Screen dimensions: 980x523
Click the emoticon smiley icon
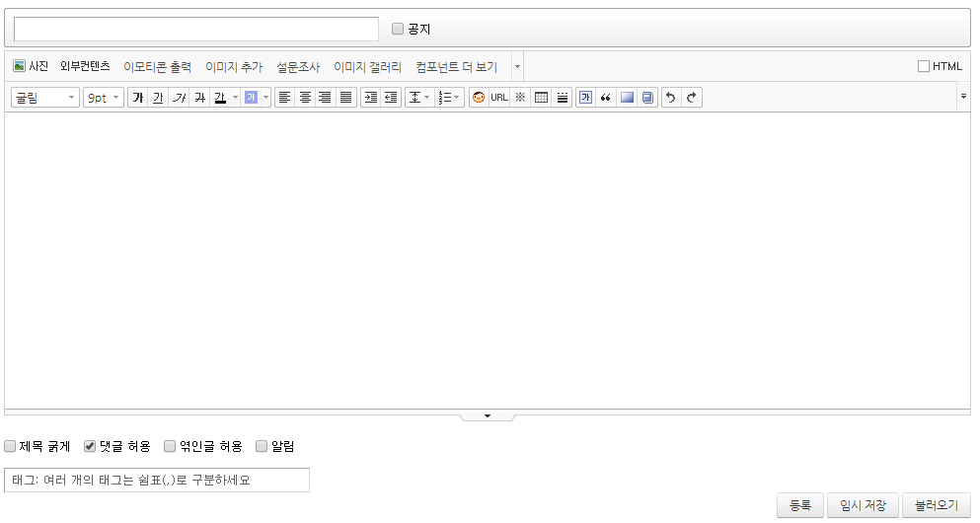(x=479, y=98)
